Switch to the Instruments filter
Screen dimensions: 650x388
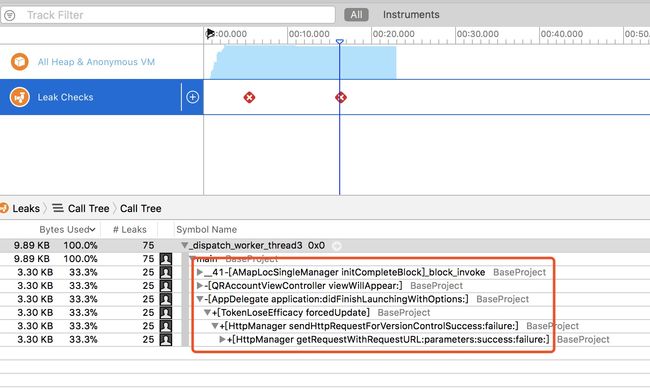tap(411, 15)
